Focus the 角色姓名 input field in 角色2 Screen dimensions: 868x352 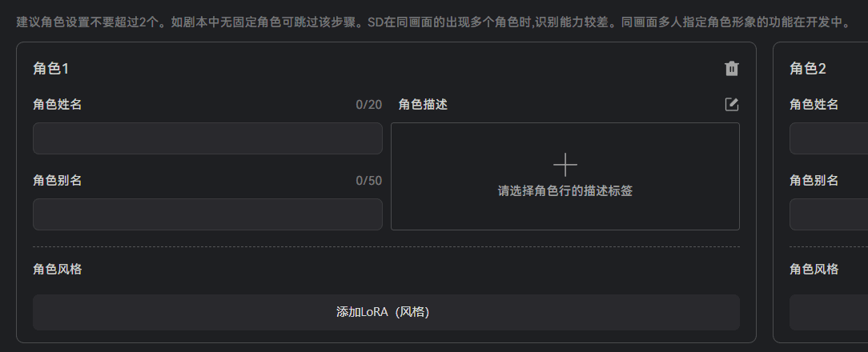coord(829,138)
